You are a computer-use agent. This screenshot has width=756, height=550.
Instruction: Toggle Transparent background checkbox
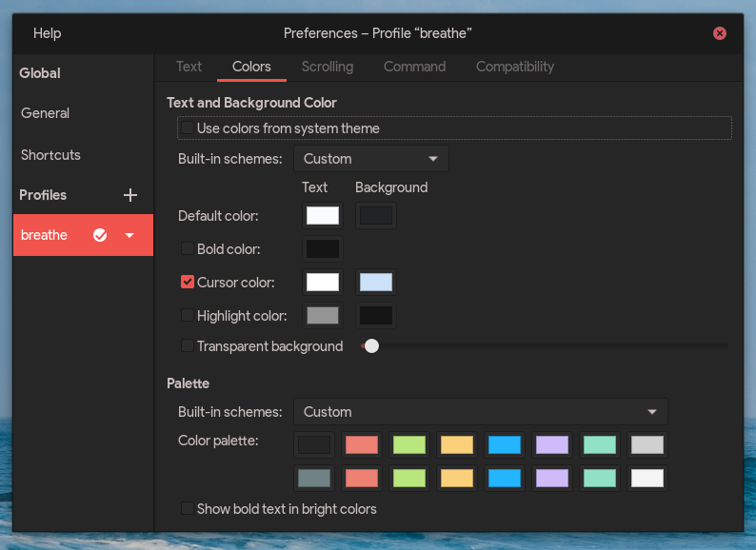tap(188, 346)
